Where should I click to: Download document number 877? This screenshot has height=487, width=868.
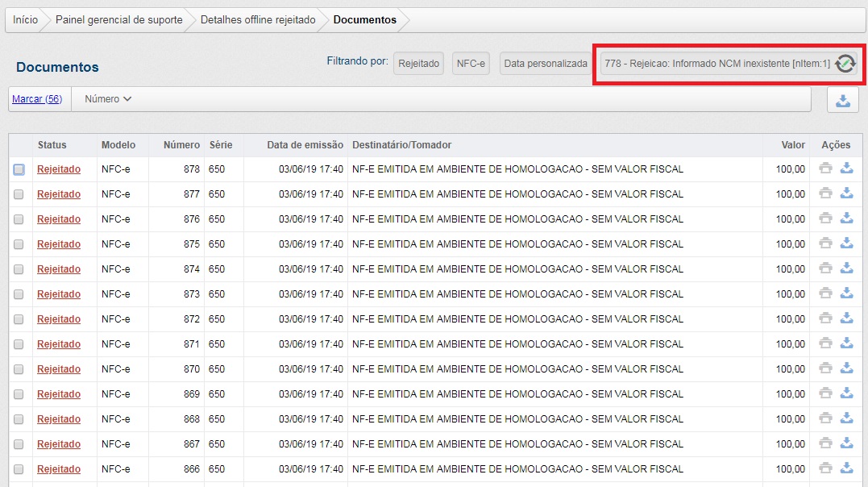(x=846, y=194)
